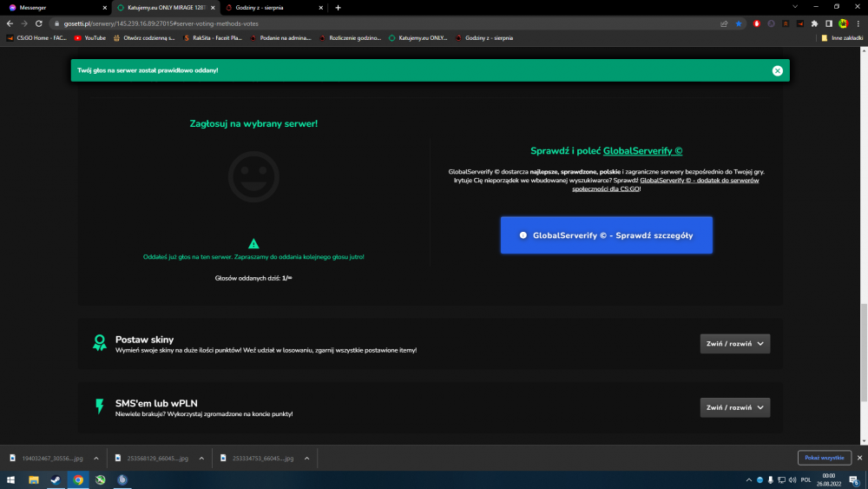Open Rozliczenie godzino... bookmark
This screenshot has width=868, height=489.
[x=350, y=38]
